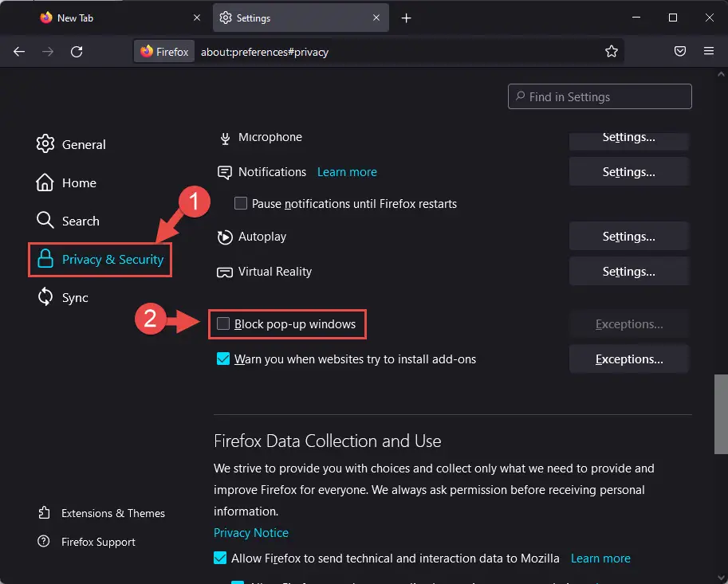Screen dimensions: 728x584
Task: Click the Search magnifier icon in sidebar
Action: (45, 221)
